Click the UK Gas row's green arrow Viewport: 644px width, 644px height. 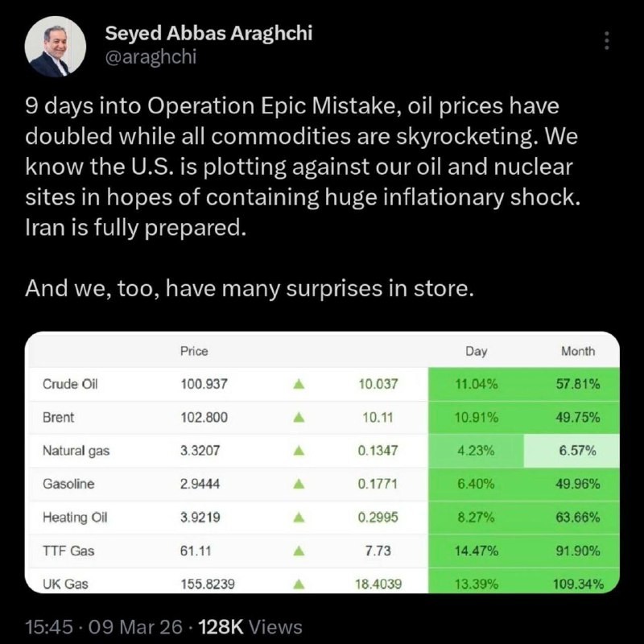pyautogui.click(x=298, y=584)
